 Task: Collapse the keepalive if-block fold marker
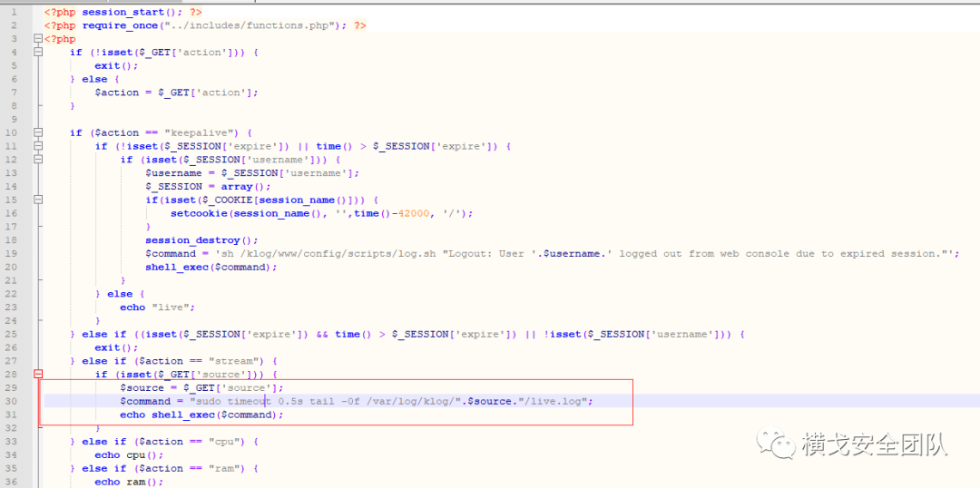[38, 132]
